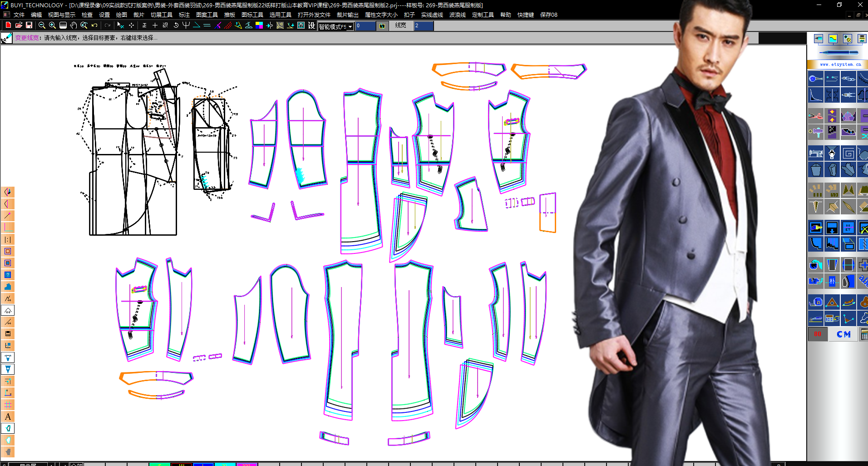Click the blue angle line tool
Screen dimensions: 868x466
tap(196, 25)
